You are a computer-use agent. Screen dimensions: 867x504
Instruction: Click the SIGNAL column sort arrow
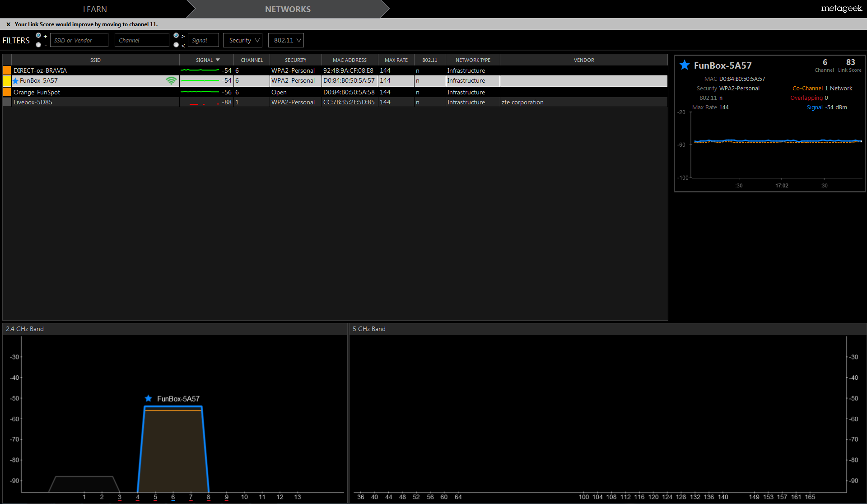(218, 60)
